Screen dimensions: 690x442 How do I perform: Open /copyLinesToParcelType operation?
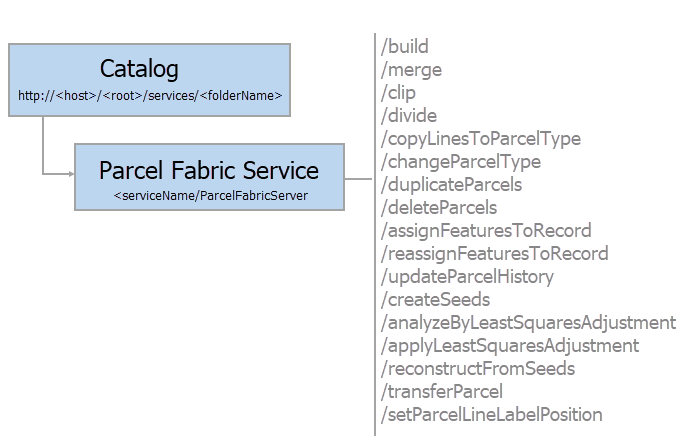tap(480, 139)
